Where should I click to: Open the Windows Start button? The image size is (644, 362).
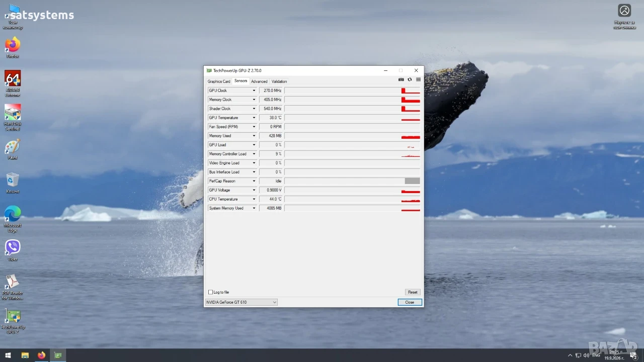[x=8, y=355]
